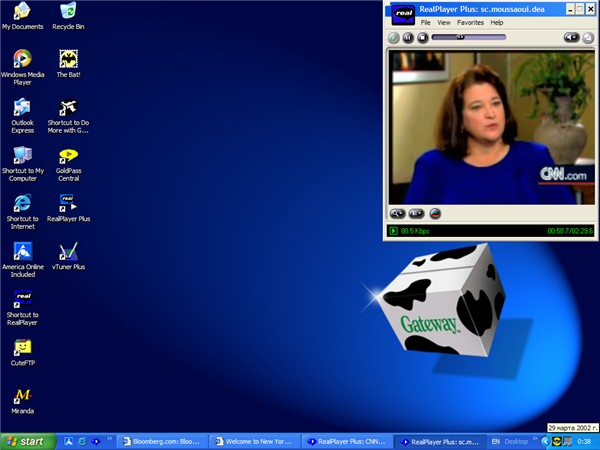Switch to RealPlayer Plus: CNN taskbar window
The width and height of the screenshot is (600, 450).
[x=347, y=442]
